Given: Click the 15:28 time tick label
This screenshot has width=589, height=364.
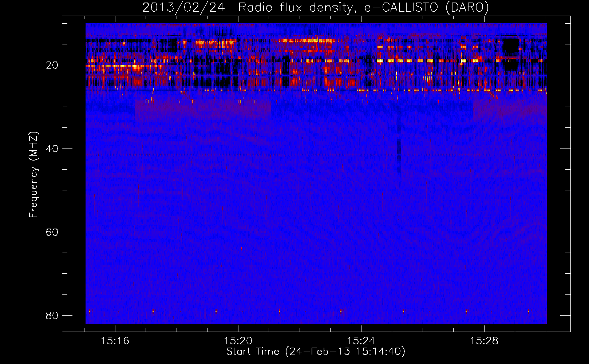Looking at the screenshot, I should (x=484, y=341).
